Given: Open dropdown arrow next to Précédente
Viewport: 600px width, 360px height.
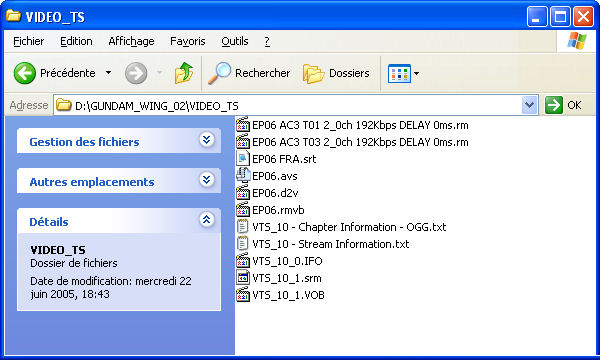Looking at the screenshot, I should pos(108,73).
